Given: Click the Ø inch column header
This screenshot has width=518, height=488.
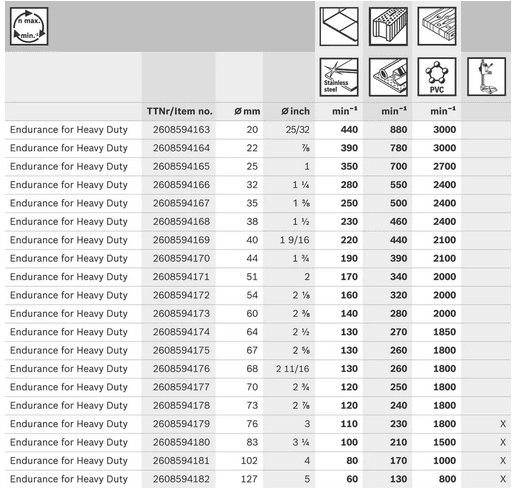Looking at the screenshot, I should [x=295, y=111].
